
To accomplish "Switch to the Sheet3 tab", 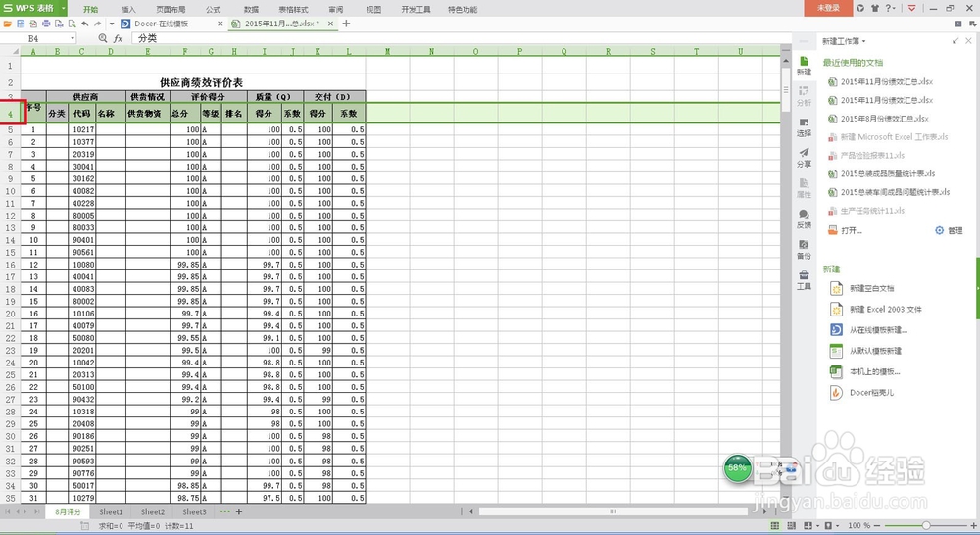I will point(194,511).
